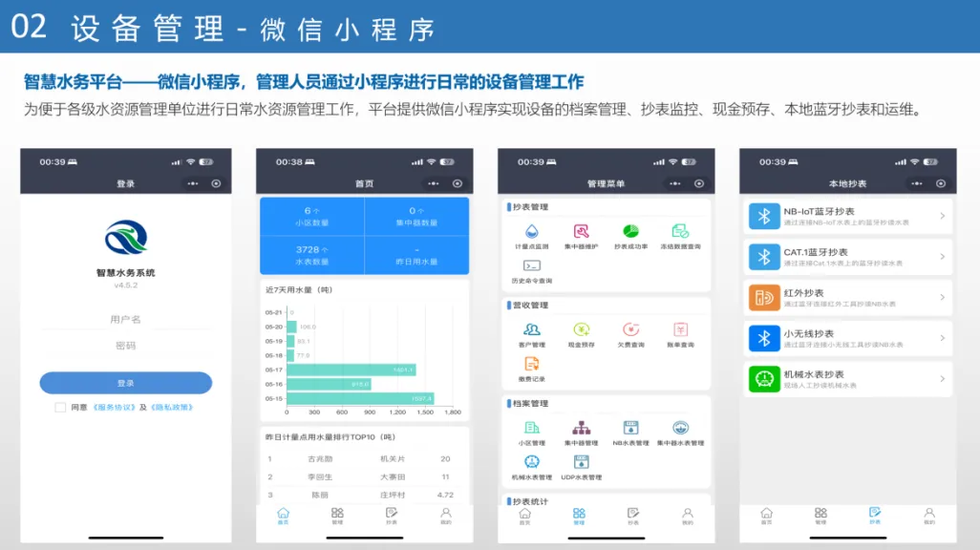The width and height of the screenshot is (980, 550).
Task: Open 冻结数据查询 icon
Action: coord(680,232)
